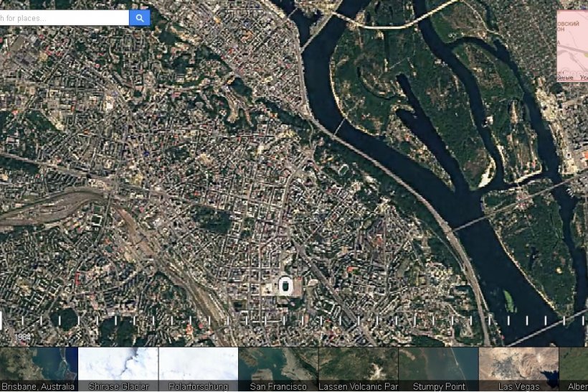Image resolution: width=588 pixels, height=392 pixels.
Task: View the San Francisco timelapse thumbnail
Action: (x=278, y=369)
